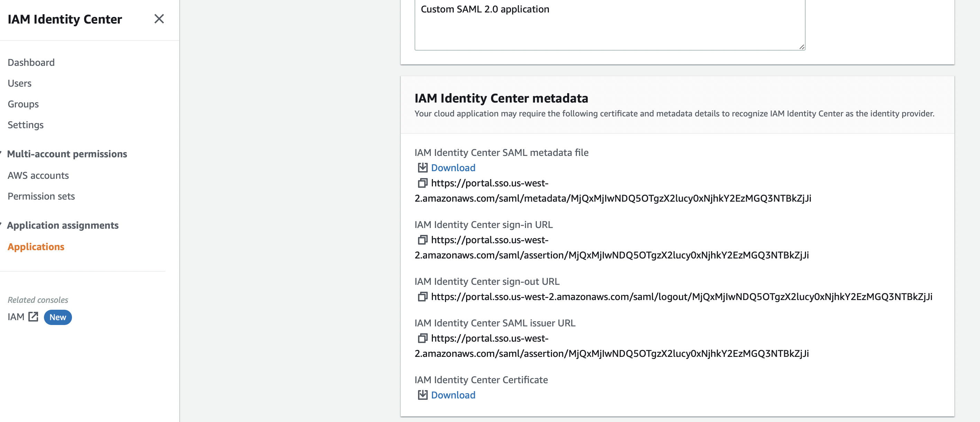
Task: Switch to the Settings page
Action: point(25,124)
